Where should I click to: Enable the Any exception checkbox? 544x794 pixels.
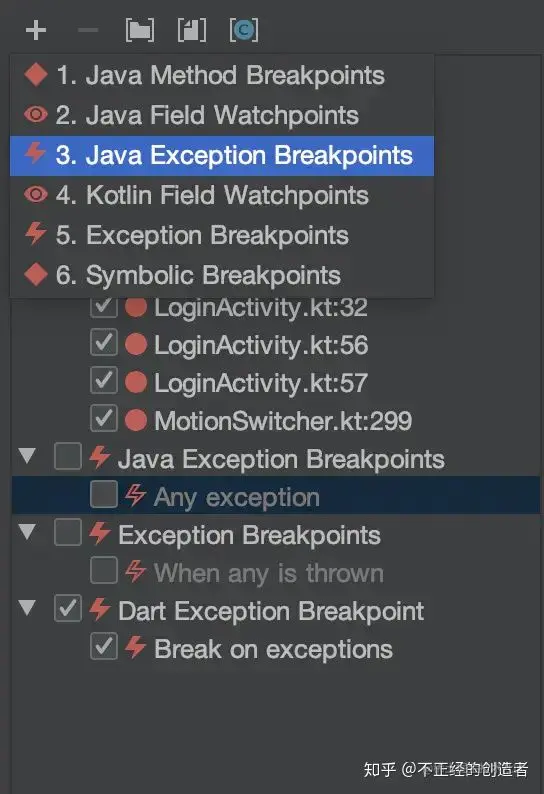[104, 495]
